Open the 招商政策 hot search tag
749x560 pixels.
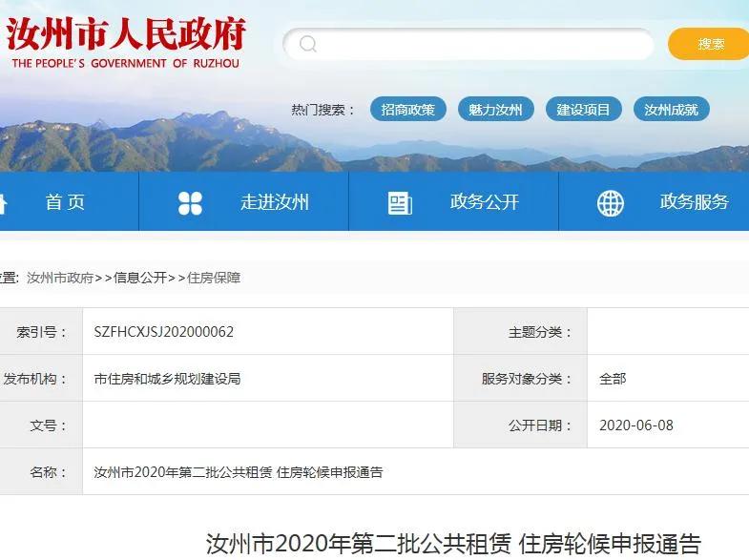pos(408,110)
